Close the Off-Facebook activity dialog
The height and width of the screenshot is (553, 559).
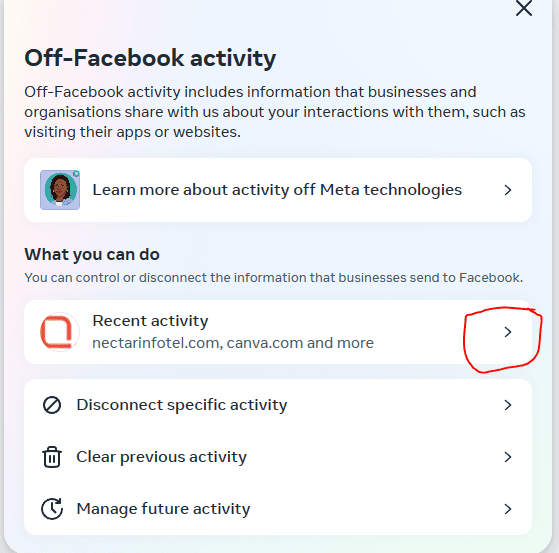click(524, 7)
